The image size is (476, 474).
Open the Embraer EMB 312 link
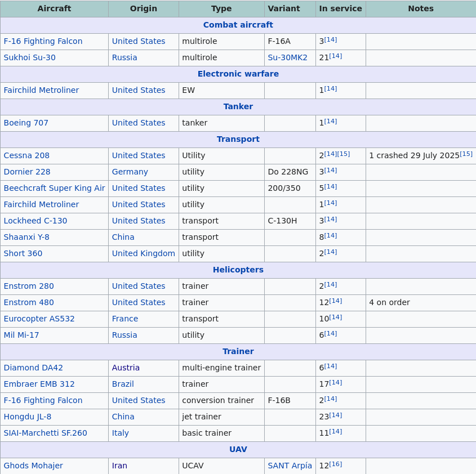click(x=39, y=384)
